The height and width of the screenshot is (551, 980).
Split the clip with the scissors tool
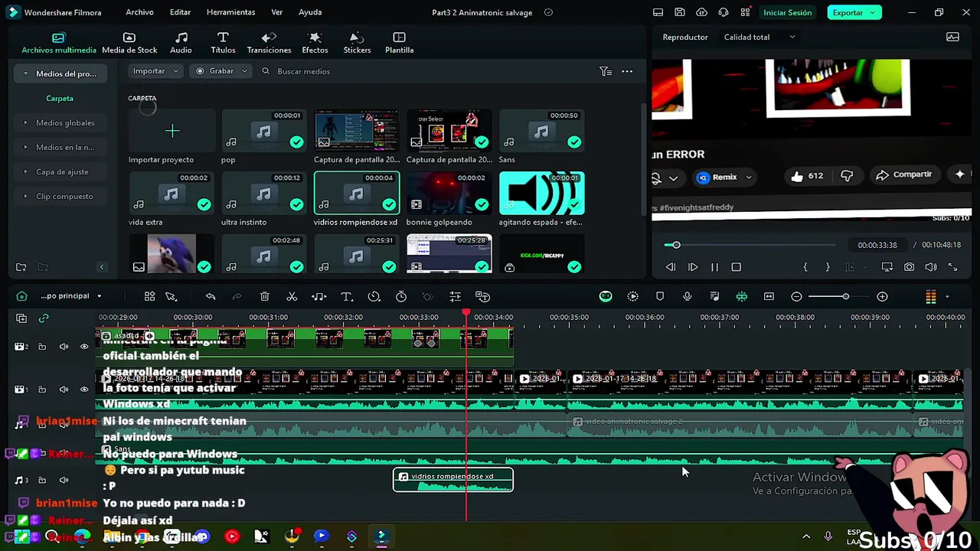292,297
